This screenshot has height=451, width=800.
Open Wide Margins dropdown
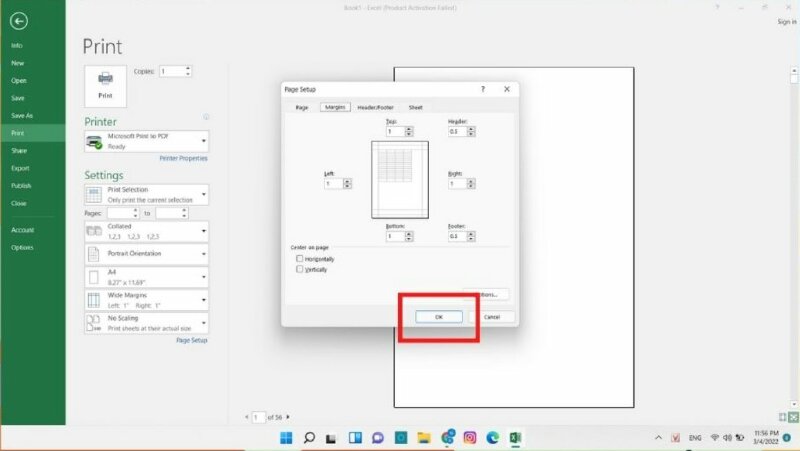coord(146,300)
